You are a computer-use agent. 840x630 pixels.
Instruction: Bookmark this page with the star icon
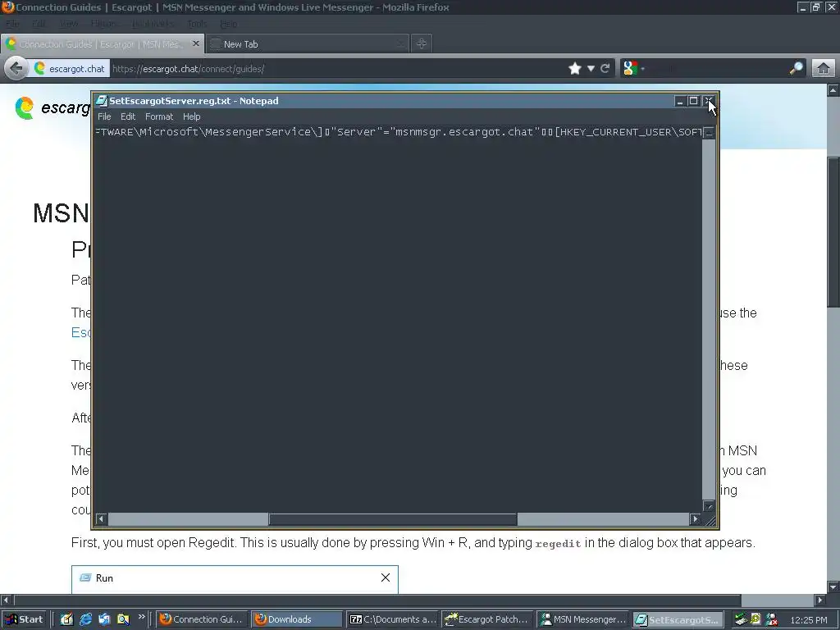(x=575, y=68)
